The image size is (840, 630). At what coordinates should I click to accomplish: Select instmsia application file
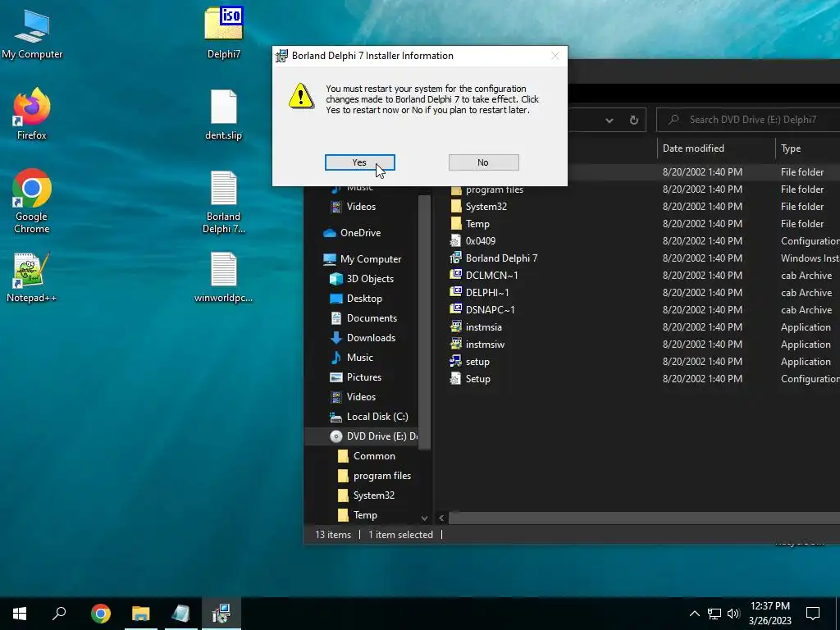pos(483,326)
